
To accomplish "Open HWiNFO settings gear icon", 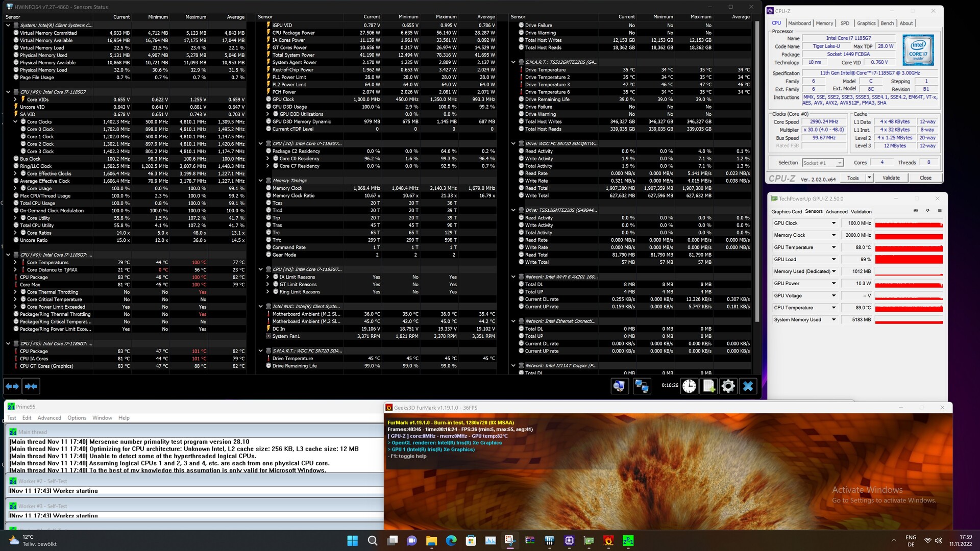I will [x=728, y=386].
